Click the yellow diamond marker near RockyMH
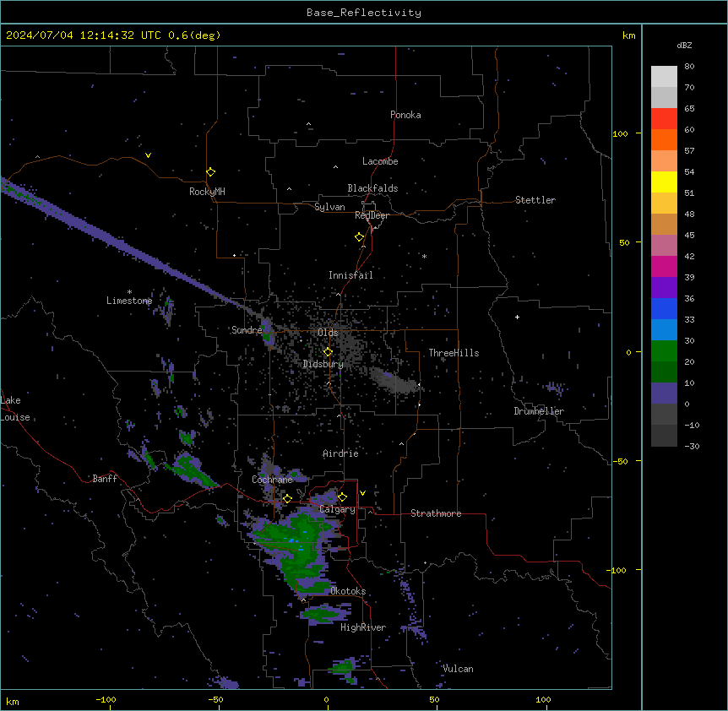 pos(211,172)
